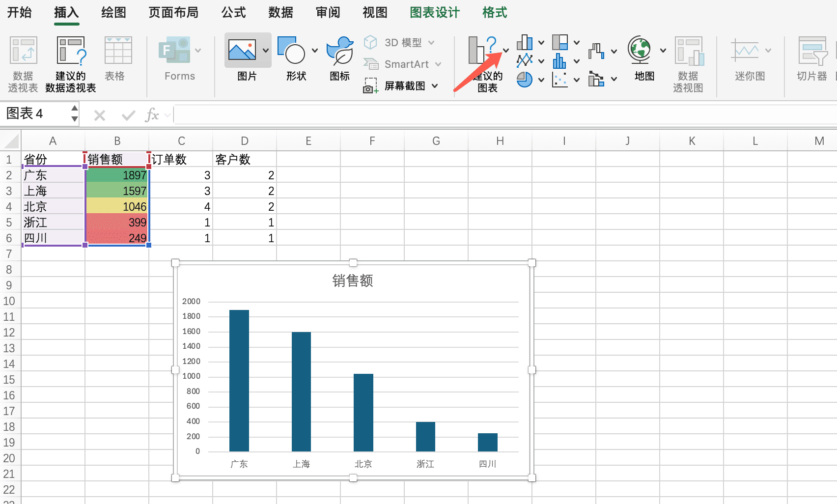Click the histogram statistics chart icon
Image resolution: width=837 pixels, height=504 pixels.
pyautogui.click(x=559, y=61)
